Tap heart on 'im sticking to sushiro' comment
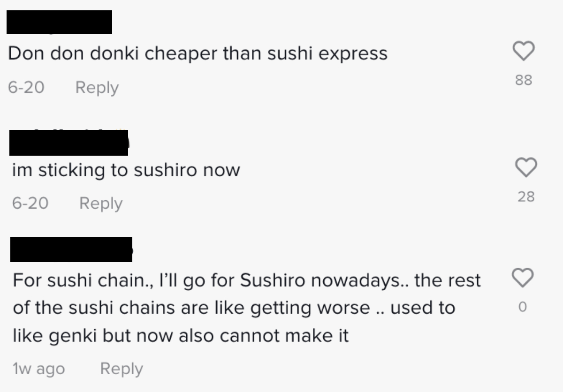This screenshot has height=392, width=563. (x=526, y=167)
